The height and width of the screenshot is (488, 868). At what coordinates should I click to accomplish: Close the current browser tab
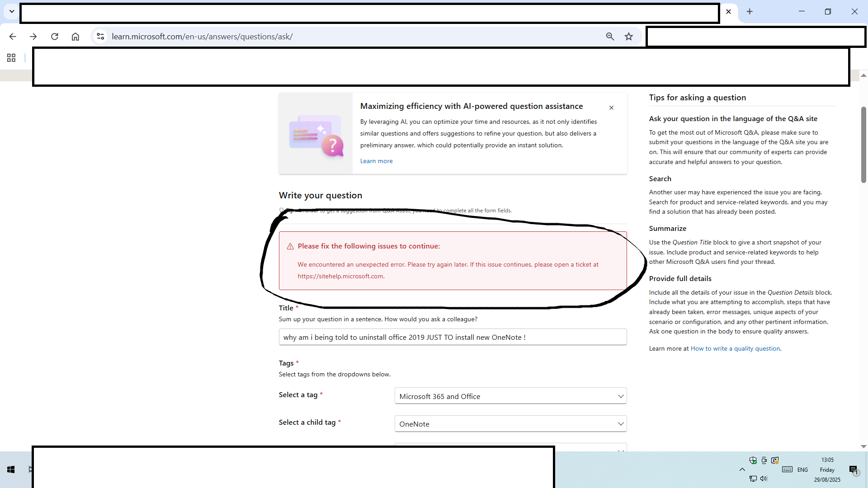click(x=728, y=12)
